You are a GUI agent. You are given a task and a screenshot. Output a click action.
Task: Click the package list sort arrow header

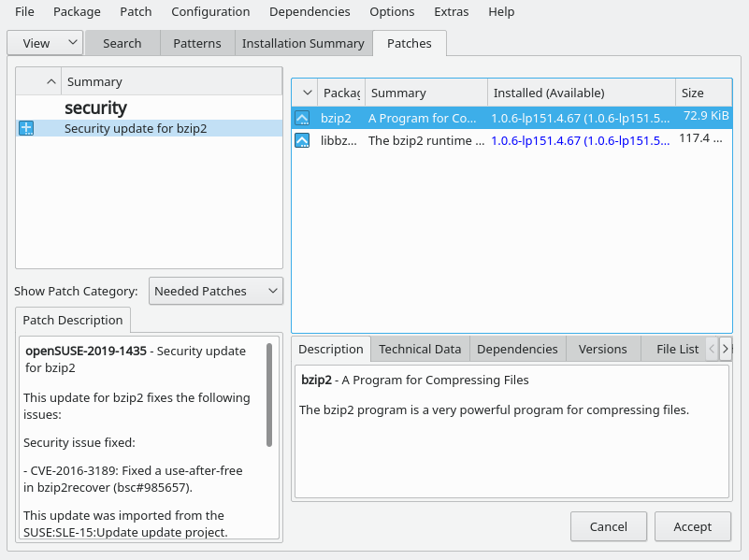point(306,93)
